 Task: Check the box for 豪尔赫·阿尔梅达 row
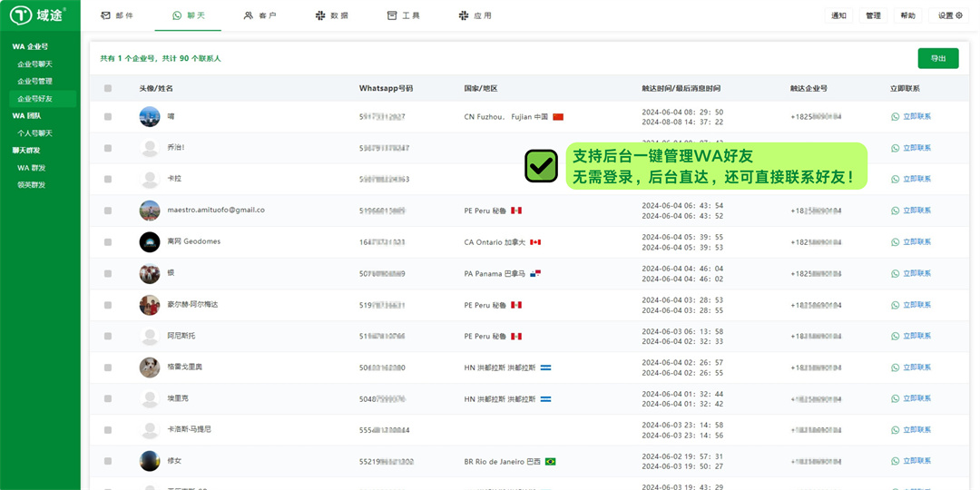(x=108, y=305)
